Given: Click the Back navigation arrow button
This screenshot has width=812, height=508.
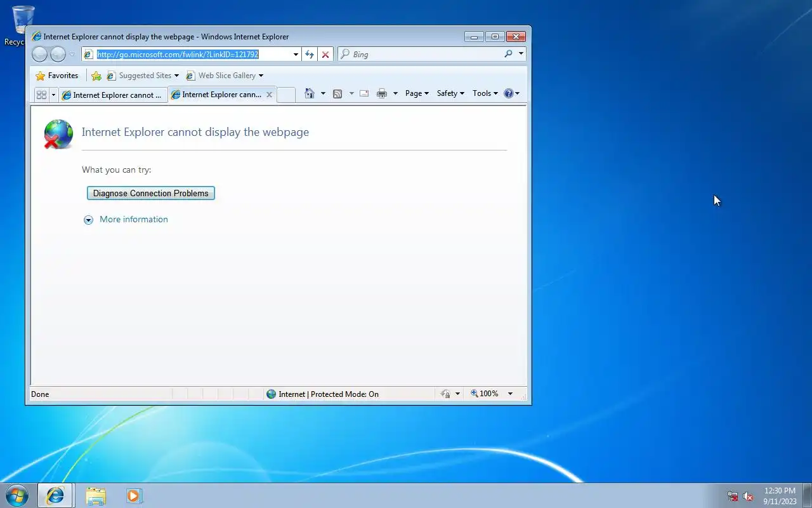Looking at the screenshot, I should tap(39, 55).
